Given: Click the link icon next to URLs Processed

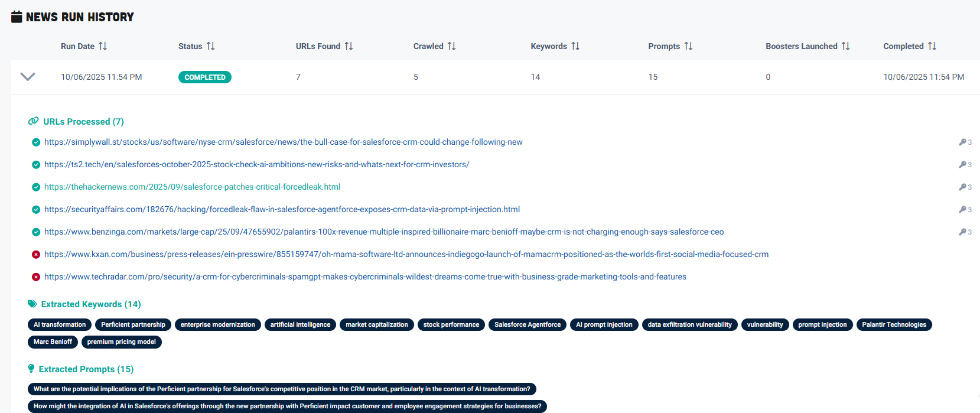Looking at the screenshot, I should [x=34, y=121].
